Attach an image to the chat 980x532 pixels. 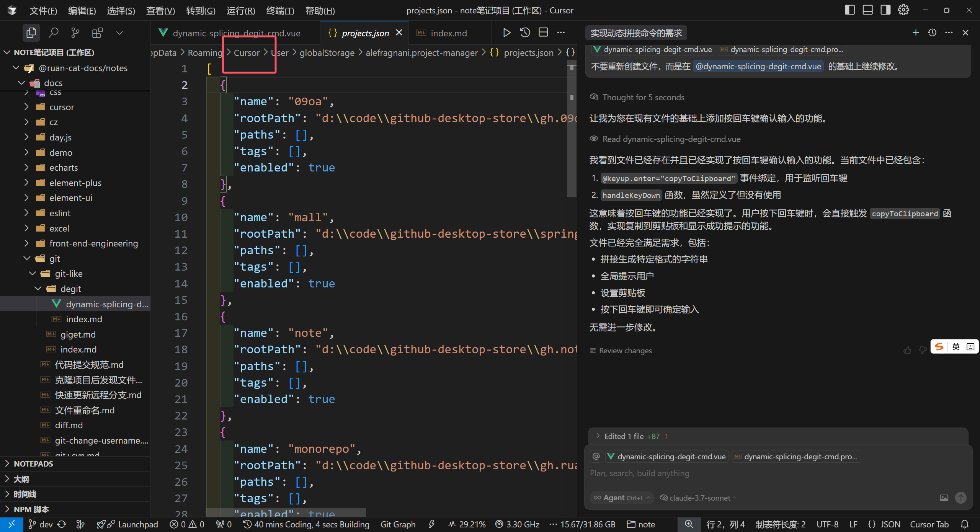944,498
